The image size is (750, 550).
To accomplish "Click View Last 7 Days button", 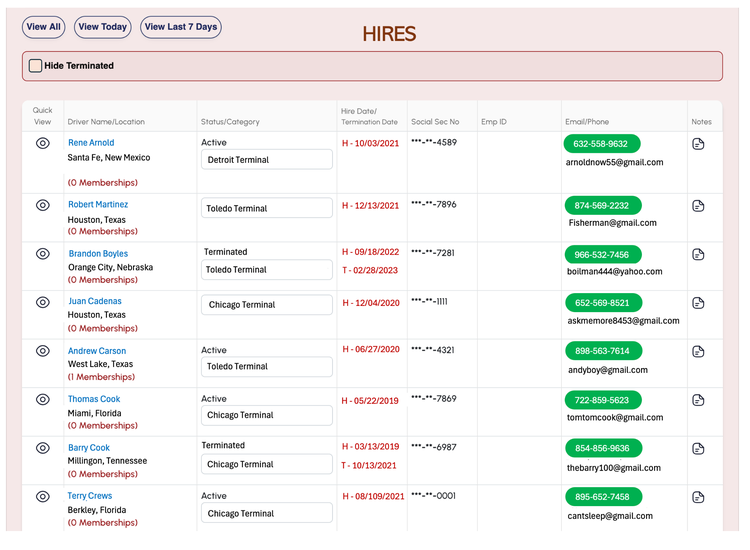I will (181, 27).
